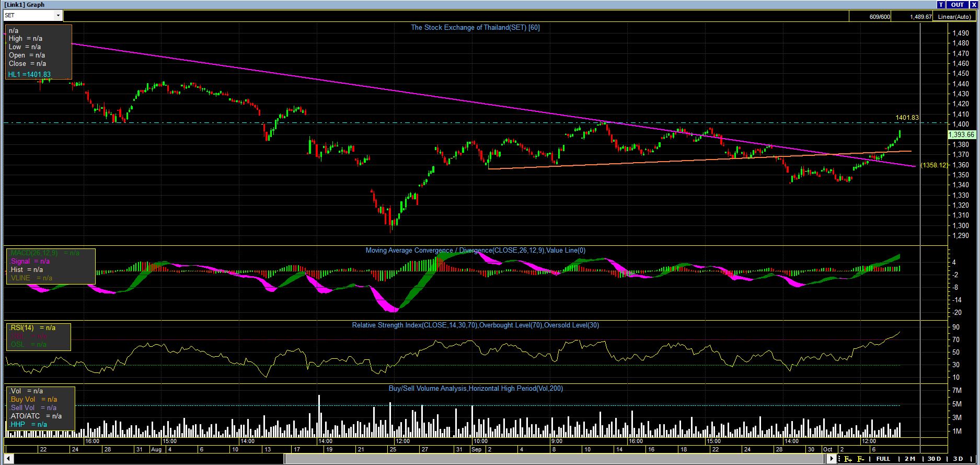Image resolution: width=980 pixels, height=465 pixels.
Task: Click the 'VLINE = n/a' legend entry
Action: click(x=31, y=278)
